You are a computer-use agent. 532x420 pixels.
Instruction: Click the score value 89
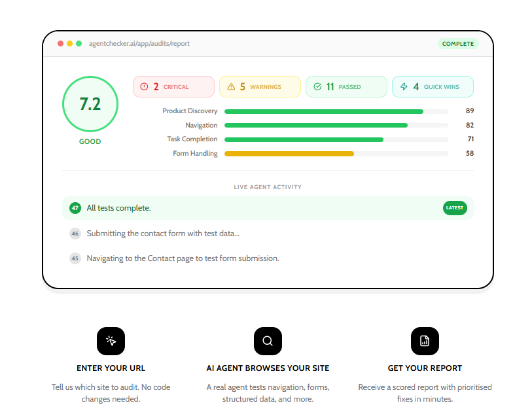coord(470,111)
